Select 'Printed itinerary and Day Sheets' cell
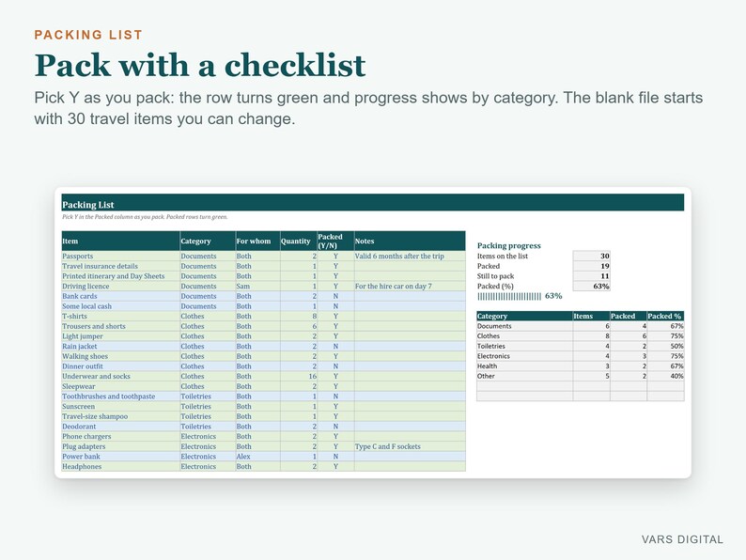The image size is (746, 560). (x=120, y=276)
